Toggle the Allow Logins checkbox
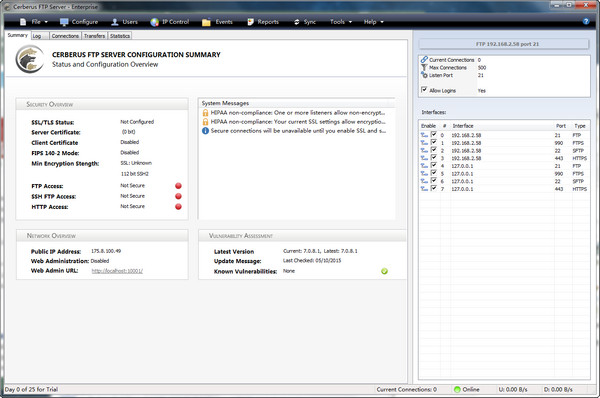600x398 pixels. (424, 90)
